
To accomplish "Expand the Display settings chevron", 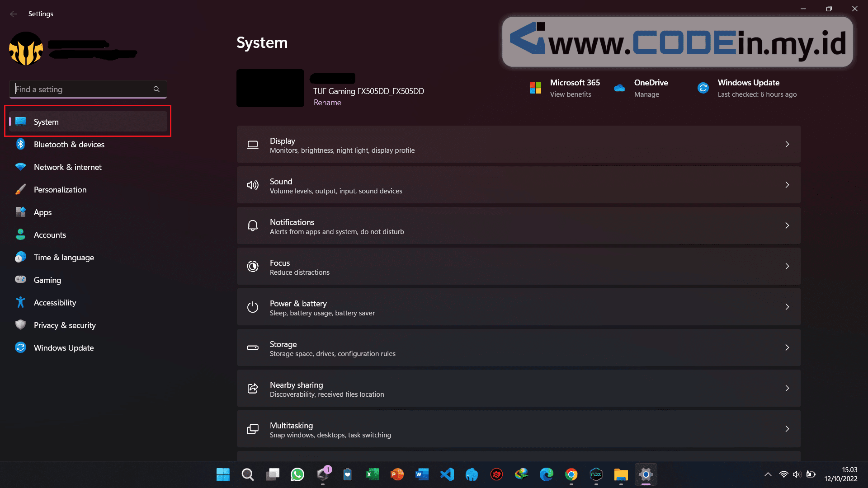I will click(787, 144).
